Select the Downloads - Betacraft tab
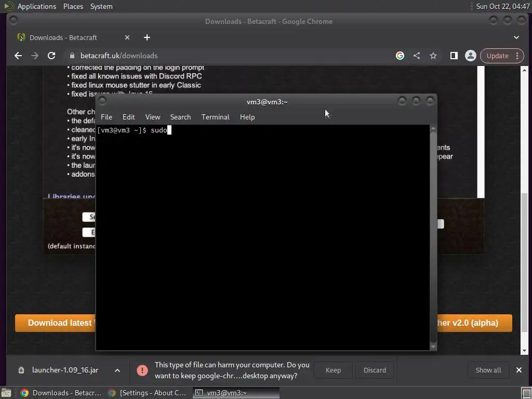Viewport: 532px width, 399px height. (x=63, y=37)
